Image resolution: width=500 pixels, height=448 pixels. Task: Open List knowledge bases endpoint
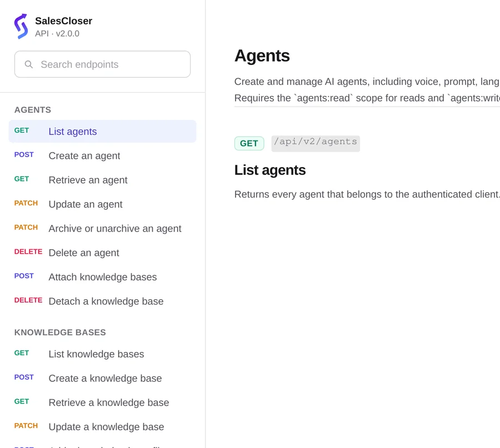click(x=102, y=354)
